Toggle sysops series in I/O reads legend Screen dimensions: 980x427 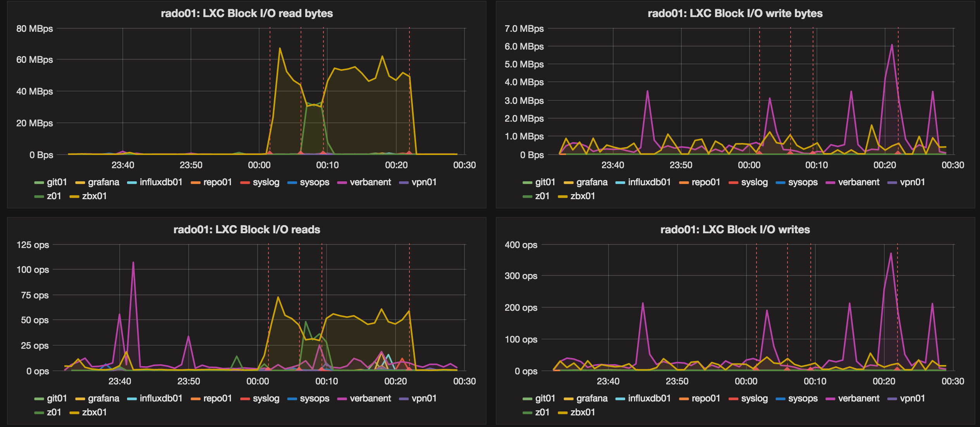(x=314, y=398)
